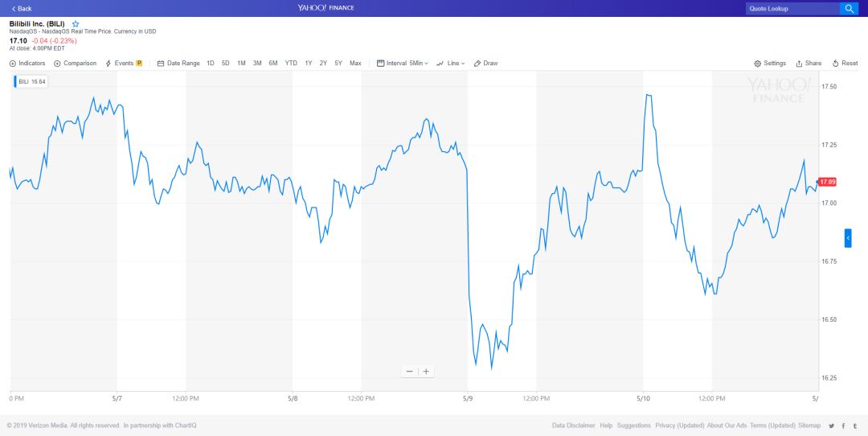
Task: Share this chart
Action: (x=809, y=64)
